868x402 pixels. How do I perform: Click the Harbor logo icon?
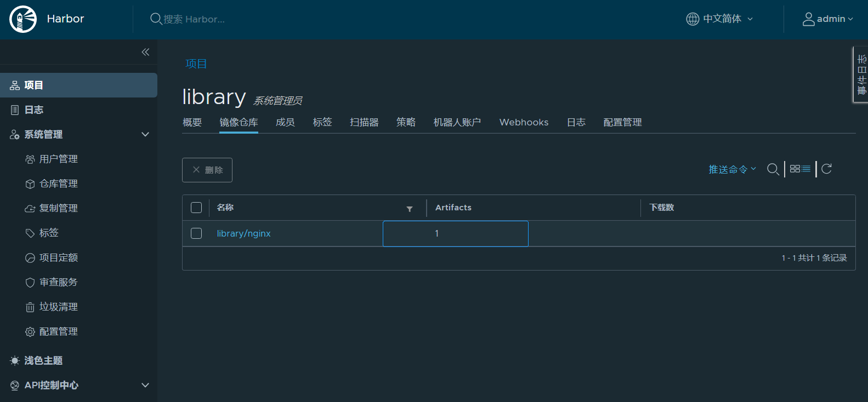tap(23, 19)
